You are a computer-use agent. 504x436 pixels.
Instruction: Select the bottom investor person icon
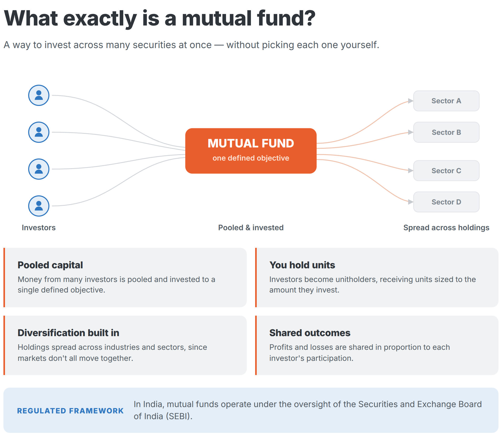[39, 206]
